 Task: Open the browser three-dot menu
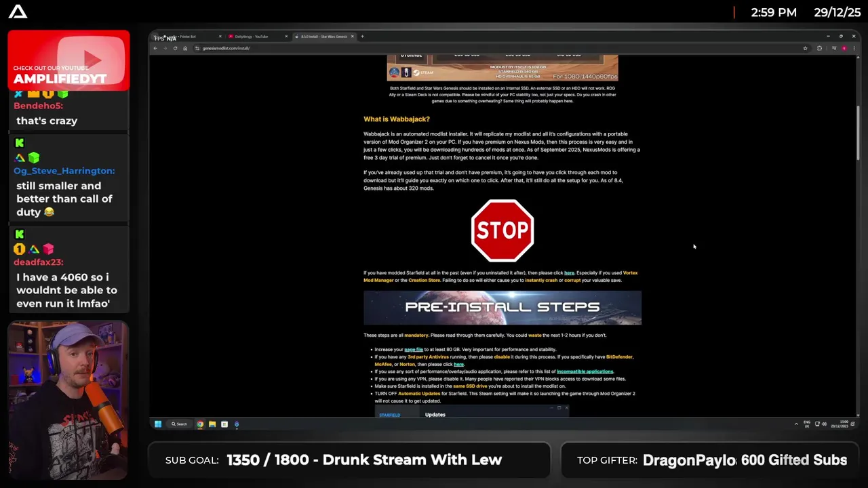854,48
